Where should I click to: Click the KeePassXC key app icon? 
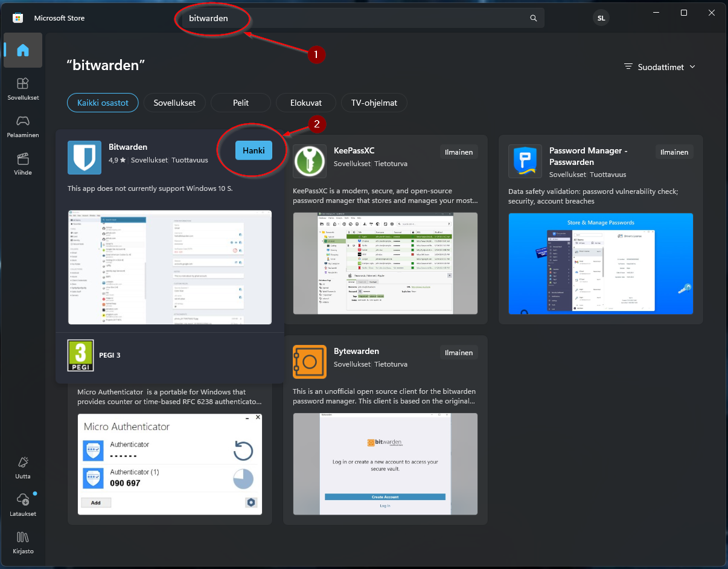310,161
